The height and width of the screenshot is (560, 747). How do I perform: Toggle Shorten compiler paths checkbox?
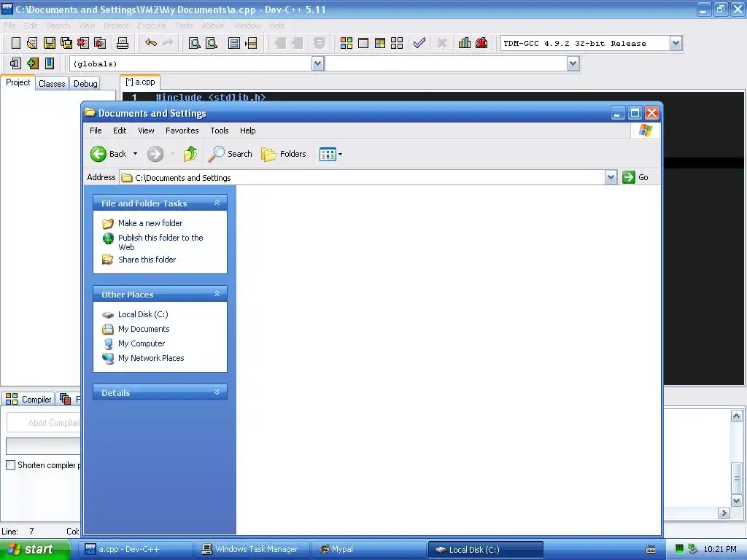click(10, 464)
